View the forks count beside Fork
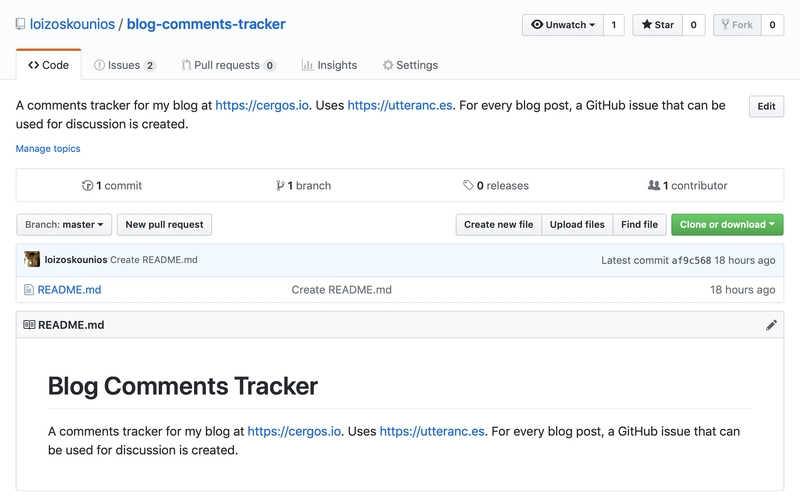Screen dimensions: 800x501 click(x=772, y=24)
